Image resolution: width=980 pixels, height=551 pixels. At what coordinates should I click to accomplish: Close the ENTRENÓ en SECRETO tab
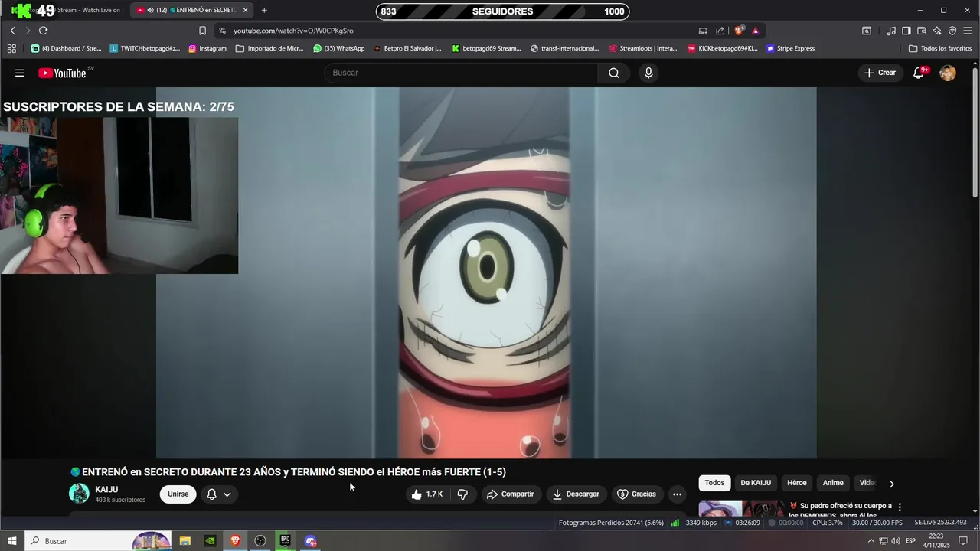pyautogui.click(x=245, y=10)
